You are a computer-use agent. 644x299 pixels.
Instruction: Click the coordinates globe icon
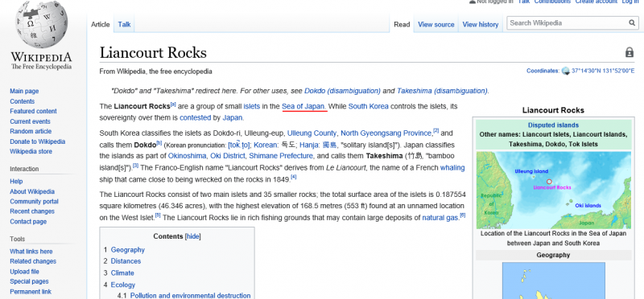click(566, 71)
